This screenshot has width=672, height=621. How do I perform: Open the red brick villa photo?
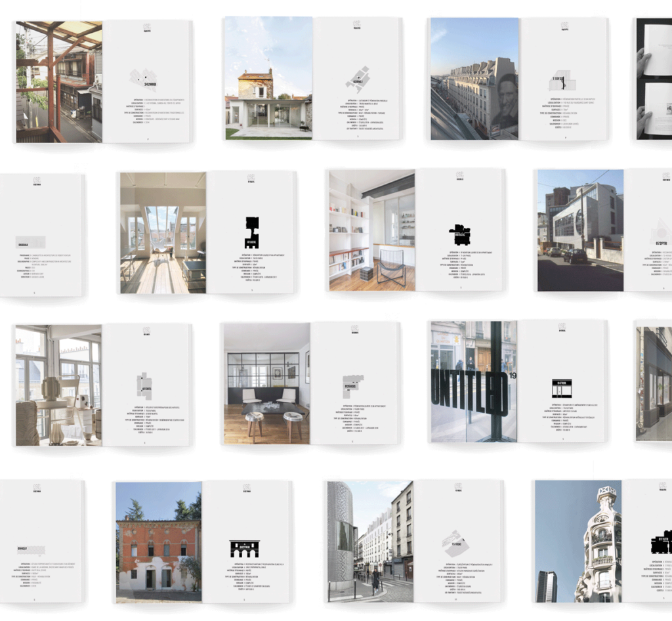[159, 542]
